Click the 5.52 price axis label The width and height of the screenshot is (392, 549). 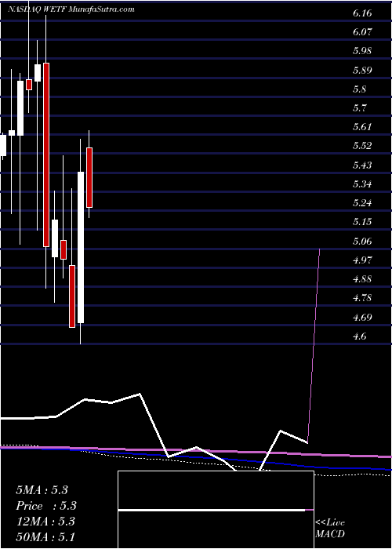pyautogui.click(x=362, y=146)
